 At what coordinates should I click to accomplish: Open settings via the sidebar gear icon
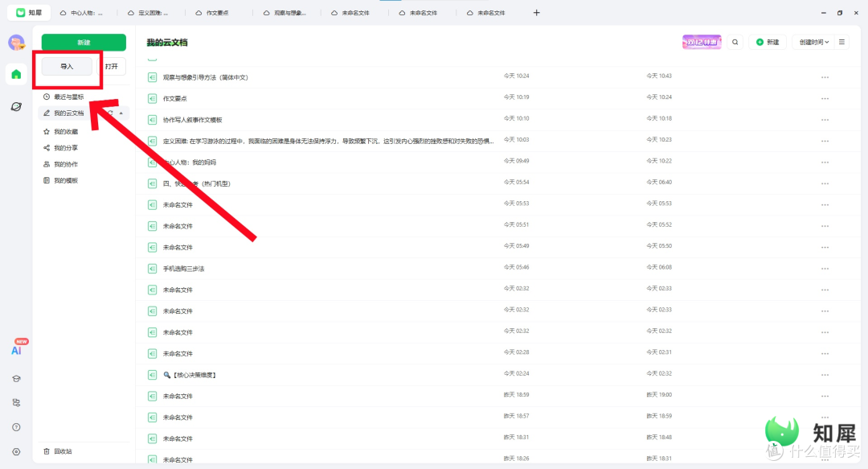16,451
